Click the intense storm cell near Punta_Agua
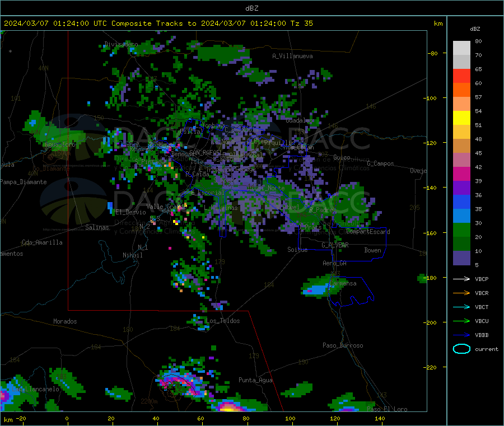 tap(229, 407)
